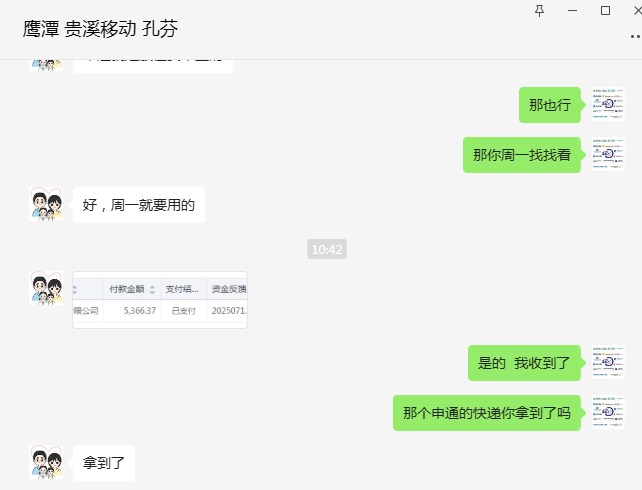Screen dimensions: 642x490
Task: Open the chat more-options ellipsis menu
Action: point(635,37)
